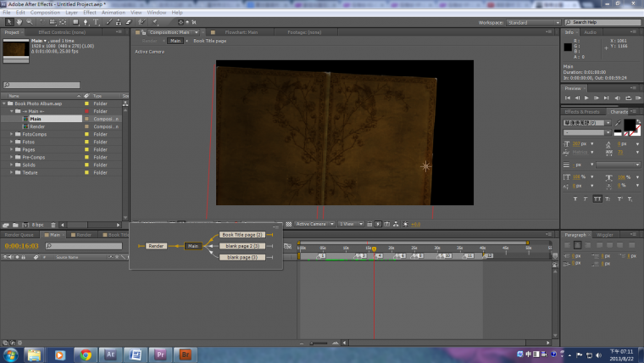Click the black fill color swatch

click(629, 125)
